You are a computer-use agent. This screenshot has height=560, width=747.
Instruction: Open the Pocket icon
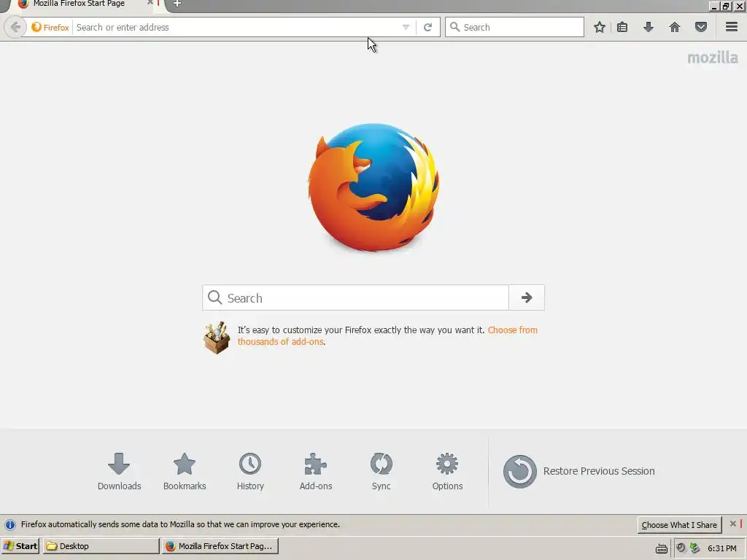[701, 27]
